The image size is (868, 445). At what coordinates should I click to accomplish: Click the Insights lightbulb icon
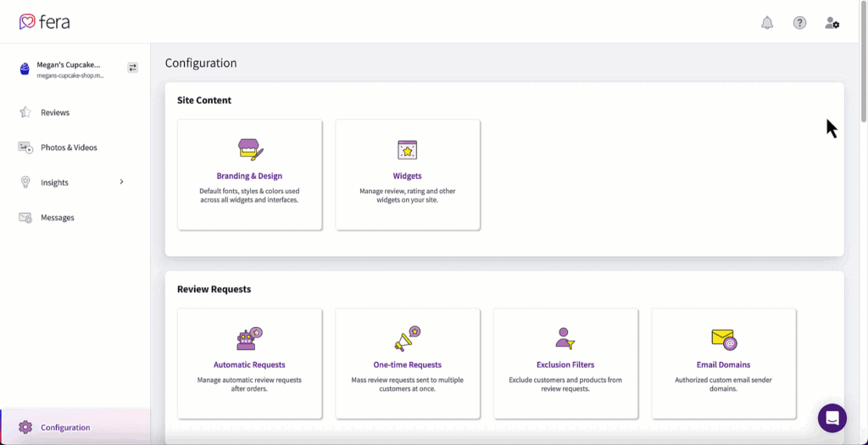[25, 182]
